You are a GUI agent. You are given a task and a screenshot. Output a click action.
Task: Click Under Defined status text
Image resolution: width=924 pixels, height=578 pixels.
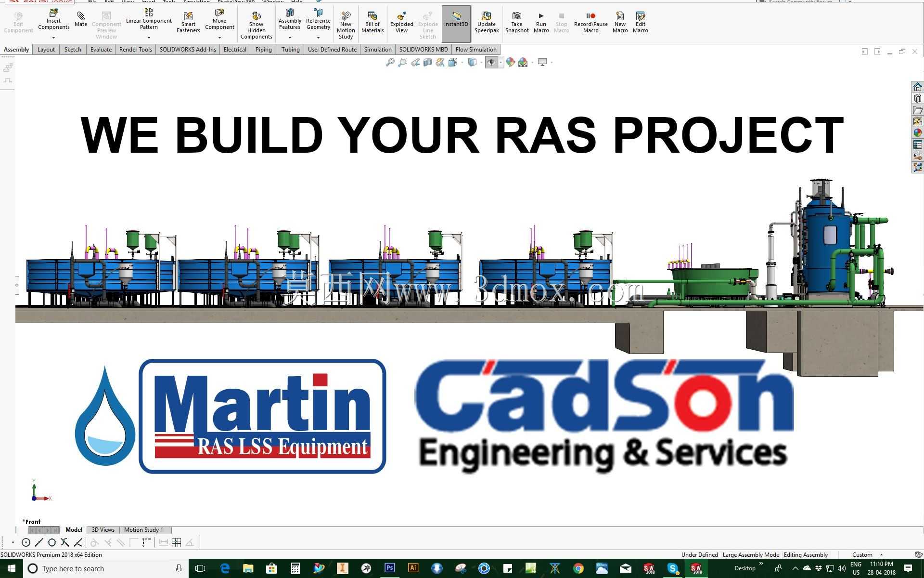tap(699, 555)
